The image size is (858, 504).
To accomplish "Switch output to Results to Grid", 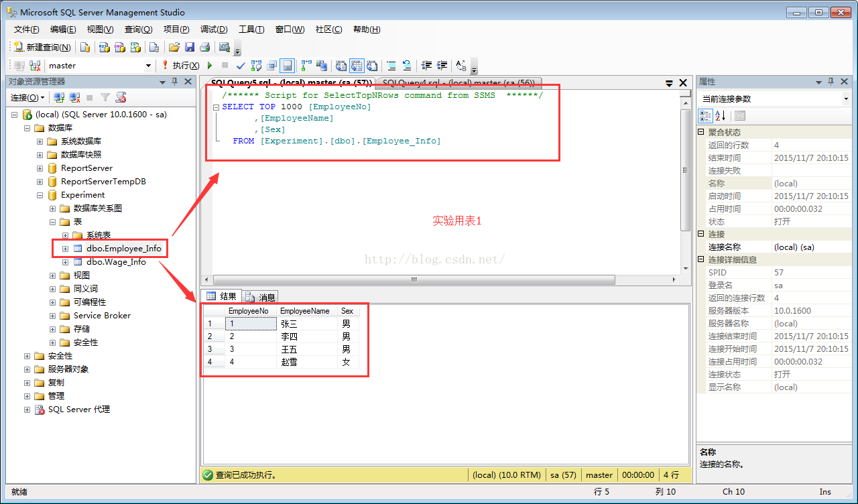I will [x=357, y=66].
